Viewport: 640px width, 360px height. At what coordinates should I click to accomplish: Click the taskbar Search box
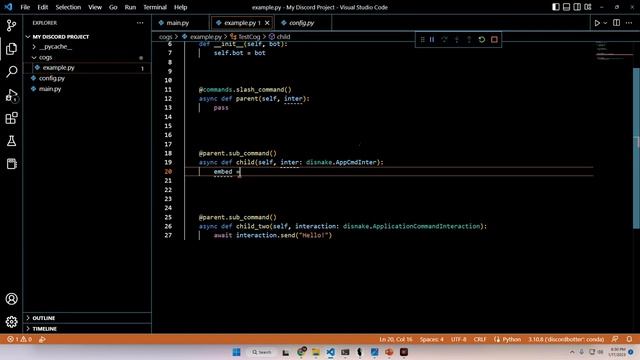click(262, 352)
